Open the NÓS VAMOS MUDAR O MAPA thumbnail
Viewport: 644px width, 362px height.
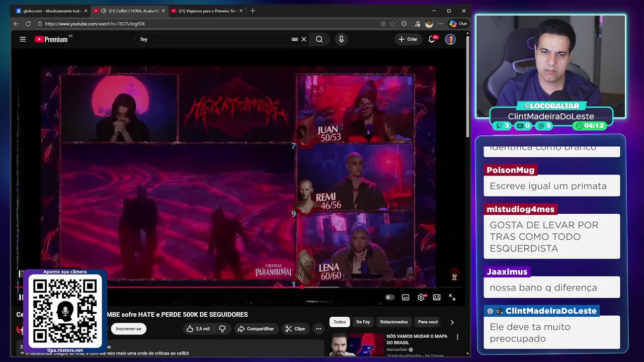(357, 345)
